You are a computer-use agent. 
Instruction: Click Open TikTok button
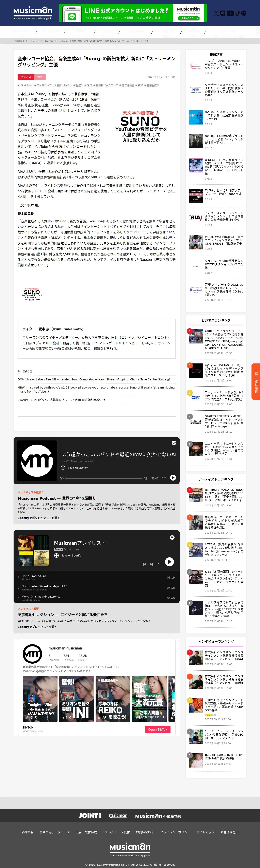(x=158, y=730)
